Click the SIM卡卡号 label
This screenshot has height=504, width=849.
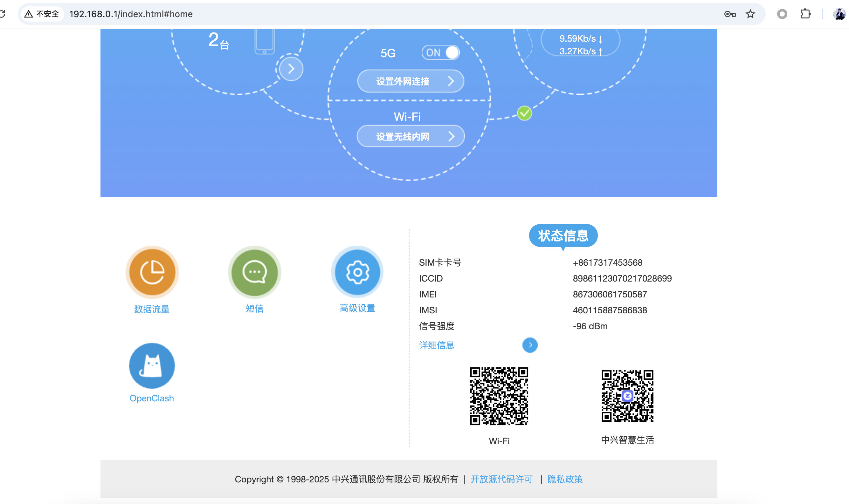click(440, 262)
